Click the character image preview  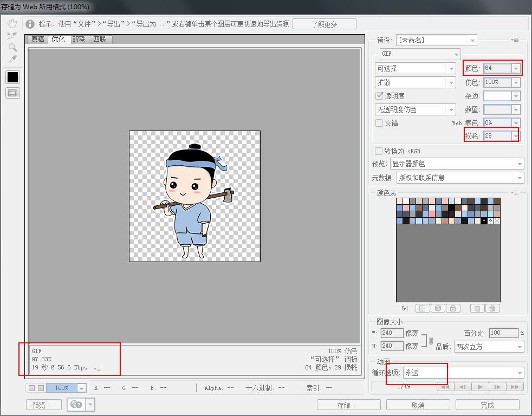194,196
